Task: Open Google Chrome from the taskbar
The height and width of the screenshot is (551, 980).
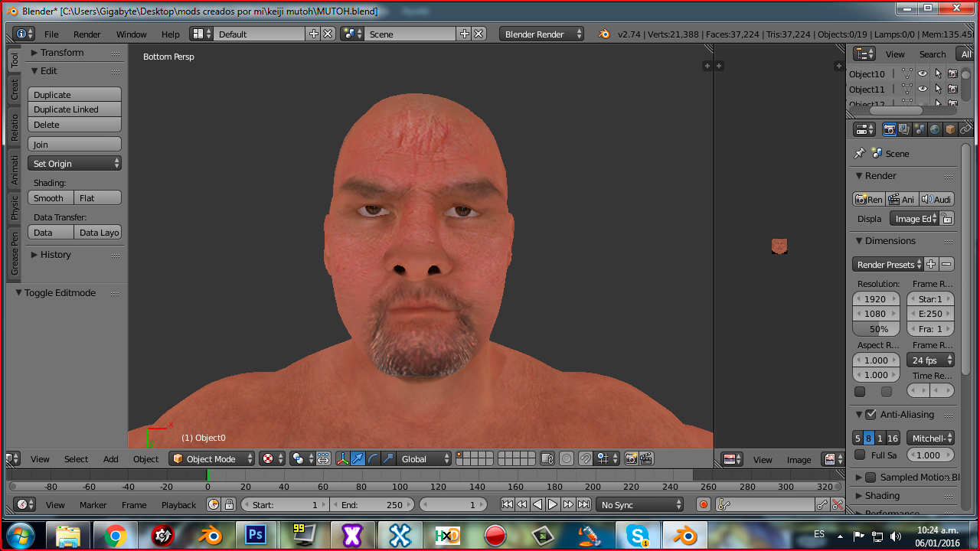Action: tap(116, 535)
